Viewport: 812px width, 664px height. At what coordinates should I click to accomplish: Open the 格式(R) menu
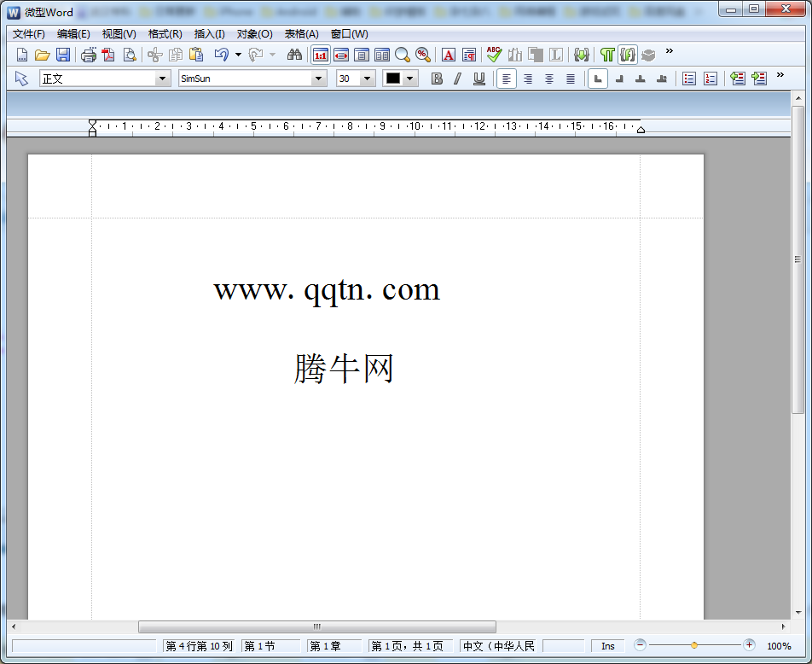165,34
